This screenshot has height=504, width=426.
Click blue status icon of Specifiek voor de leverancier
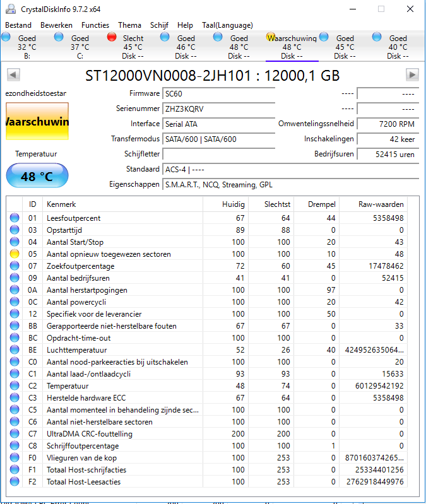15,314
